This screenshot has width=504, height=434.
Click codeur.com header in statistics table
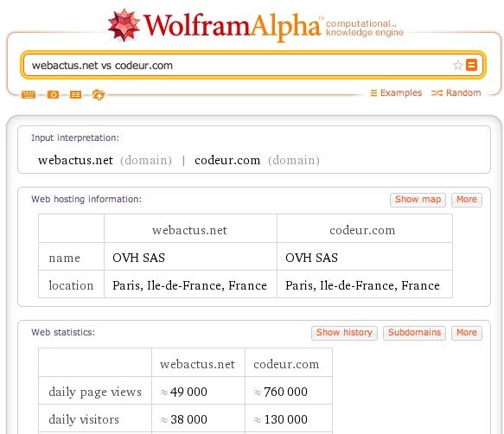(286, 364)
